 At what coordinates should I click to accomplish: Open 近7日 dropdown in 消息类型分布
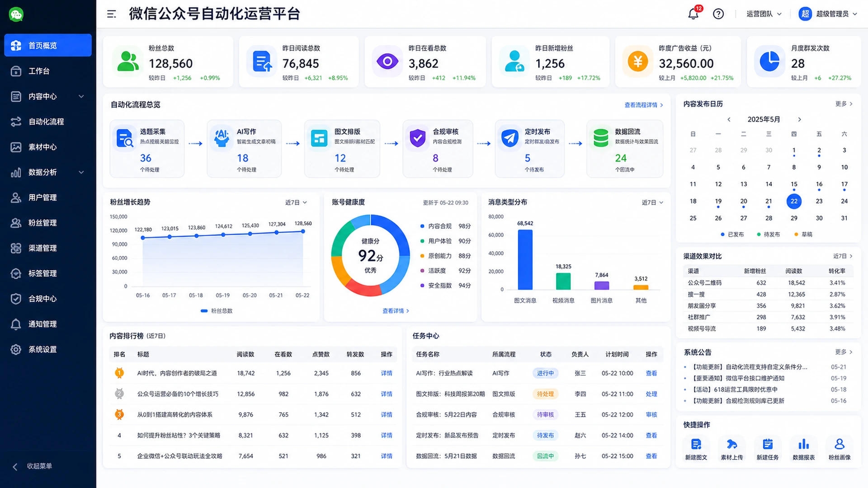click(x=653, y=202)
